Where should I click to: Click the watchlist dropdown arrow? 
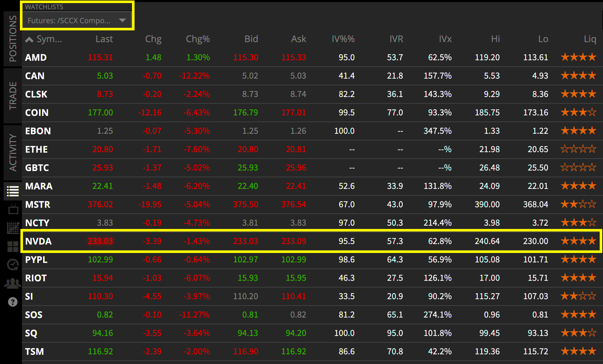(123, 20)
